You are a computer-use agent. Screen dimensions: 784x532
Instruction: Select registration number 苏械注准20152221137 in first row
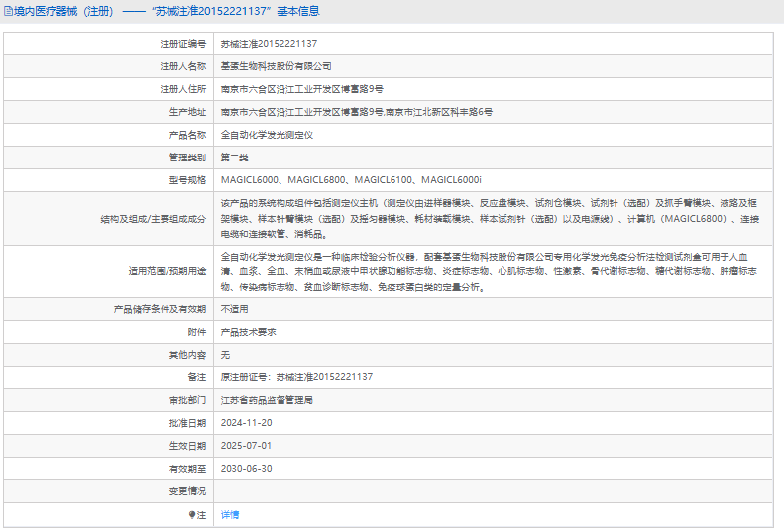click(269, 44)
